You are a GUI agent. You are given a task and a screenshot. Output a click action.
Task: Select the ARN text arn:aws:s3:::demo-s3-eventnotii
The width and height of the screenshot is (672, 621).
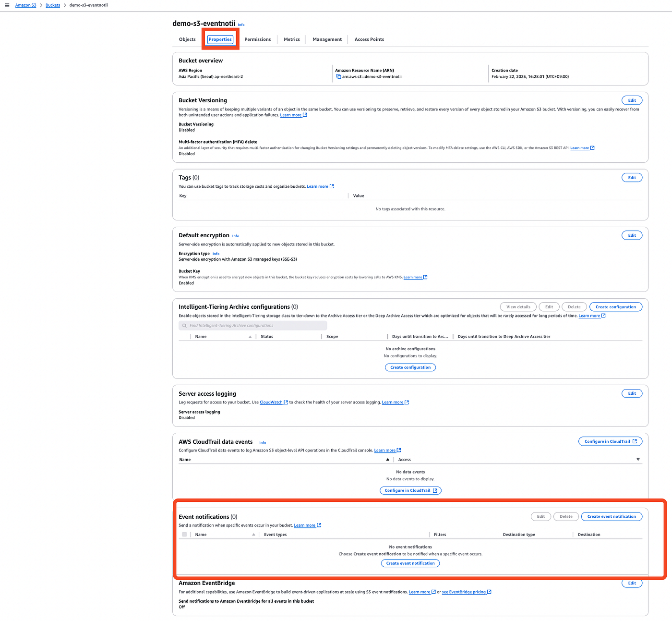372,76
